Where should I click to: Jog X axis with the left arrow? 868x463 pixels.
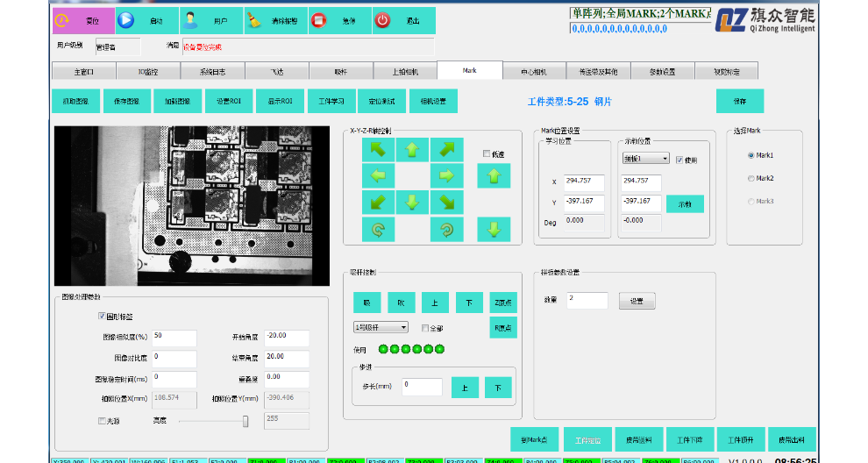(x=378, y=176)
